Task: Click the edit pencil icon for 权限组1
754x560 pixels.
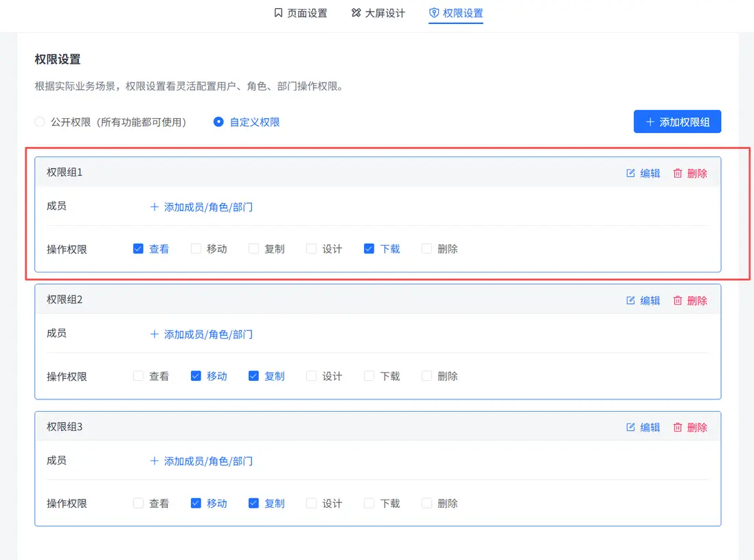Action: (630, 173)
